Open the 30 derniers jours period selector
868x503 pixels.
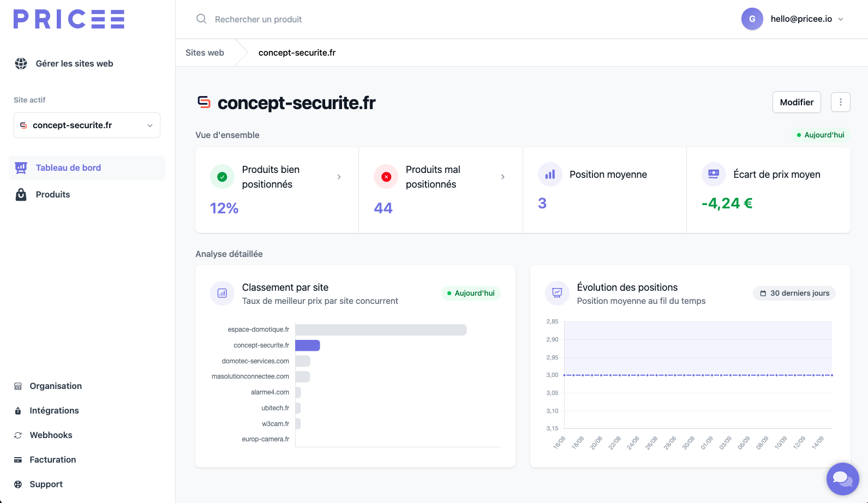pos(794,294)
